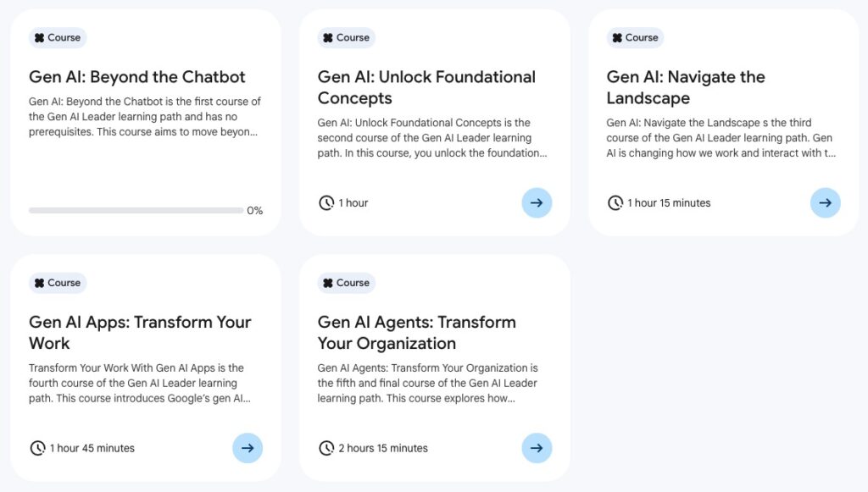
Task: Click the clock icon beside 2 hours 15 minutes
Action: pyautogui.click(x=326, y=448)
